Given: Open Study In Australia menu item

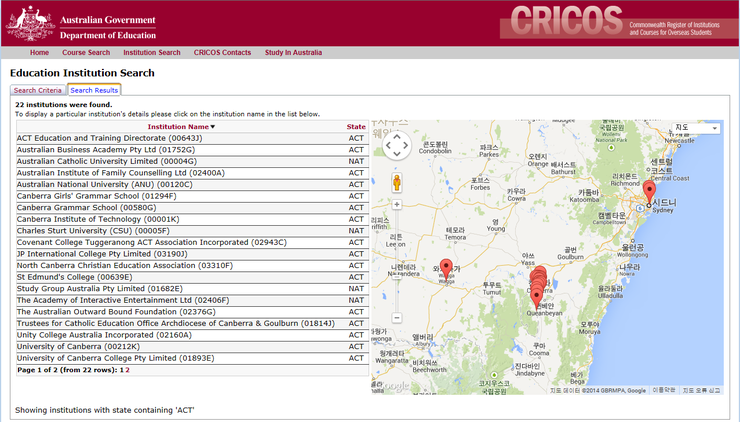Looking at the screenshot, I should point(294,52).
